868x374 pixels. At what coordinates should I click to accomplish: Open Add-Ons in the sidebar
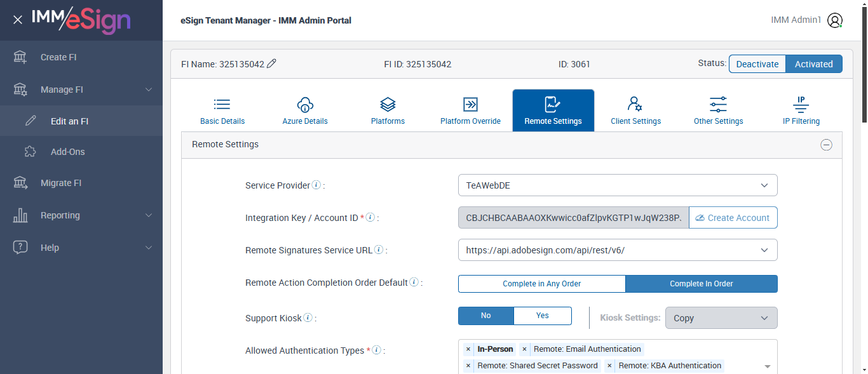click(x=67, y=152)
